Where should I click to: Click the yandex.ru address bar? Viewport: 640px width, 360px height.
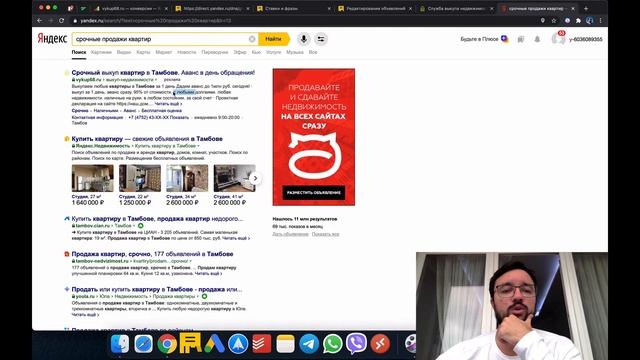(302, 20)
